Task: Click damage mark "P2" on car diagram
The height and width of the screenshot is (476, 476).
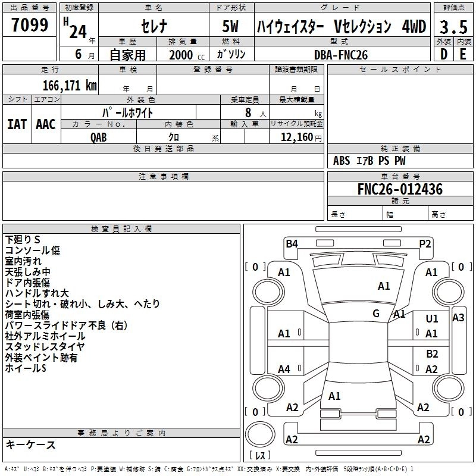Action: [x=425, y=244]
